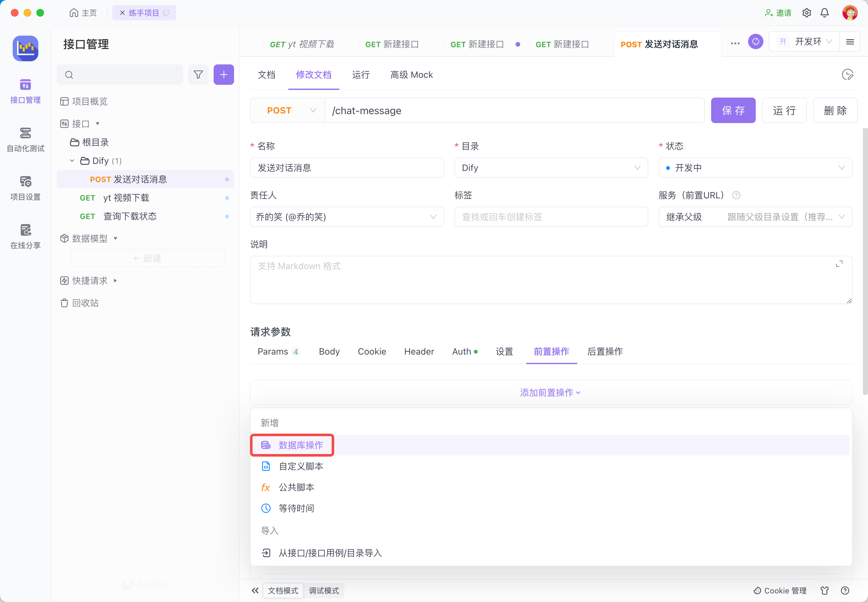868x602 pixels.
Task: Switch to 调试模式 at the bottom
Action: click(324, 590)
